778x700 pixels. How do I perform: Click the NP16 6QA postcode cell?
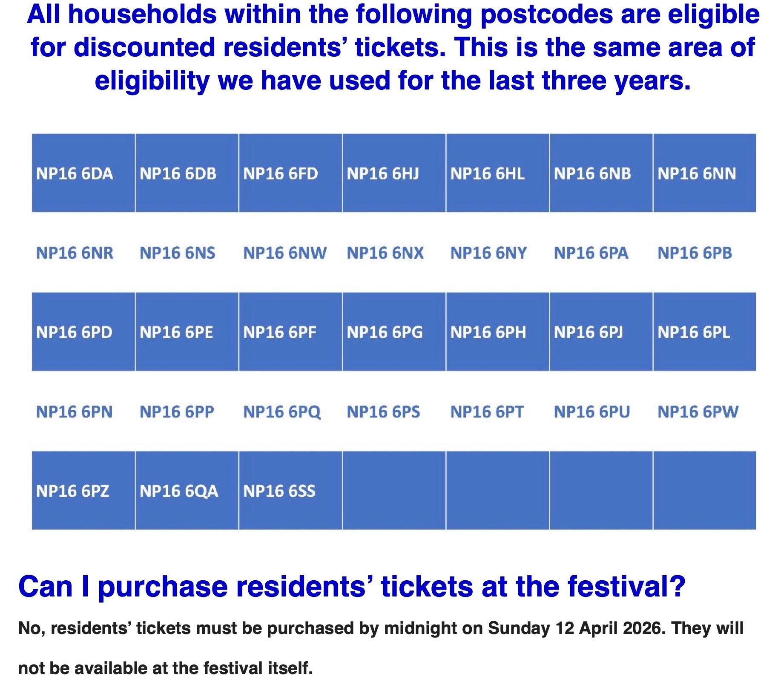pos(179,491)
